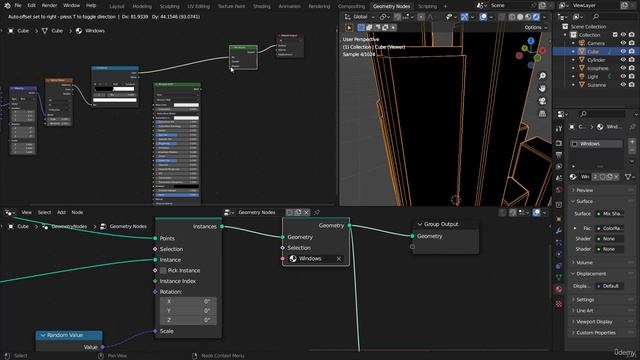Select solid viewport shading mode icon
This screenshot has width=640, height=360.
click(x=520, y=17)
